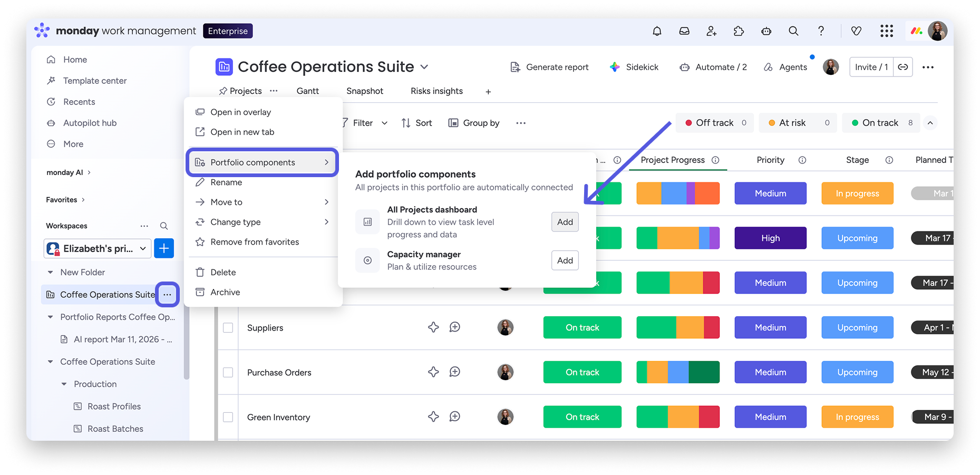980x475 pixels.
Task: Click the board owner avatar near Agents
Action: click(x=831, y=67)
